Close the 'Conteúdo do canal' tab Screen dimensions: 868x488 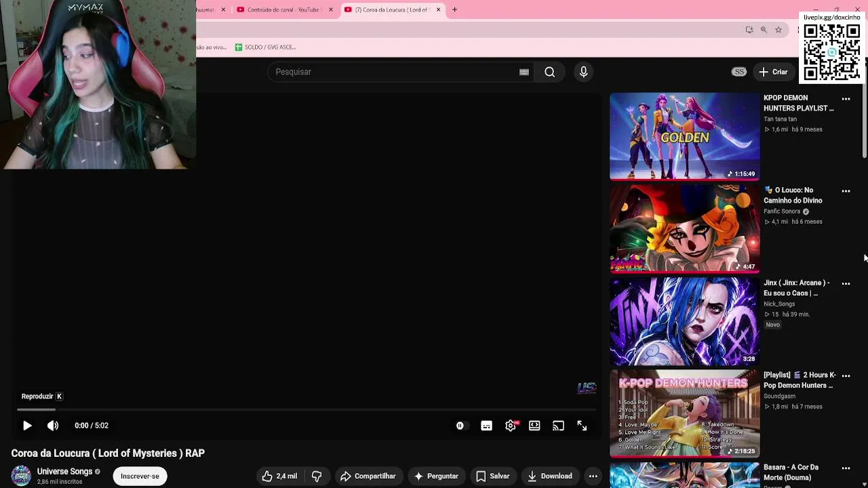[x=331, y=9]
